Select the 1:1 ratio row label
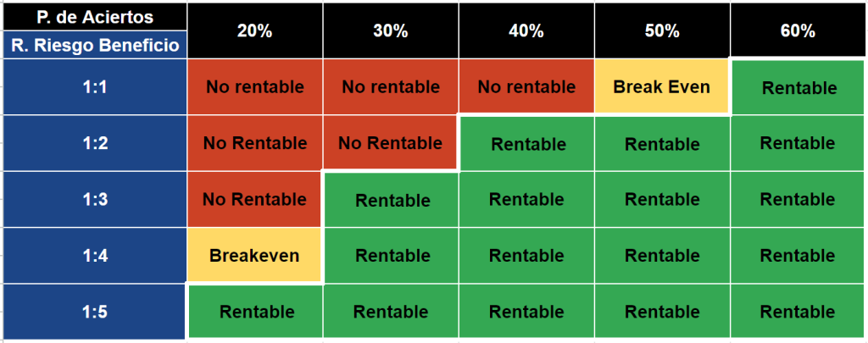Image resolution: width=868 pixels, height=343 pixels. click(x=94, y=86)
